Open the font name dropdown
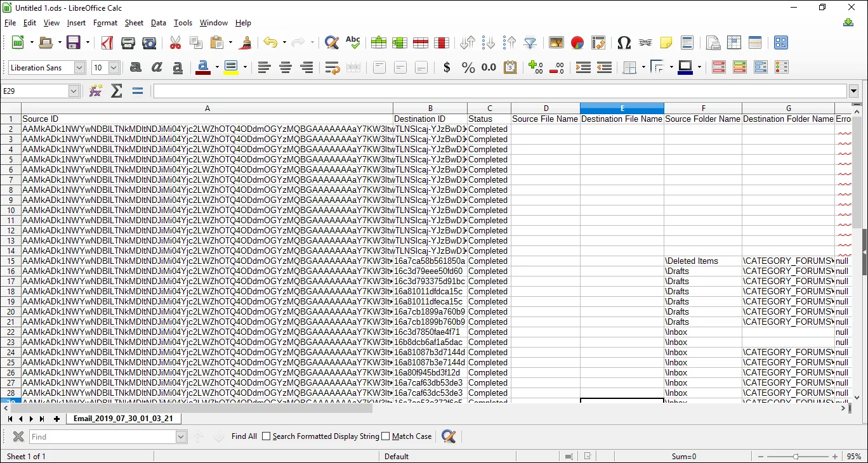The width and height of the screenshot is (868, 463). (x=79, y=67)
